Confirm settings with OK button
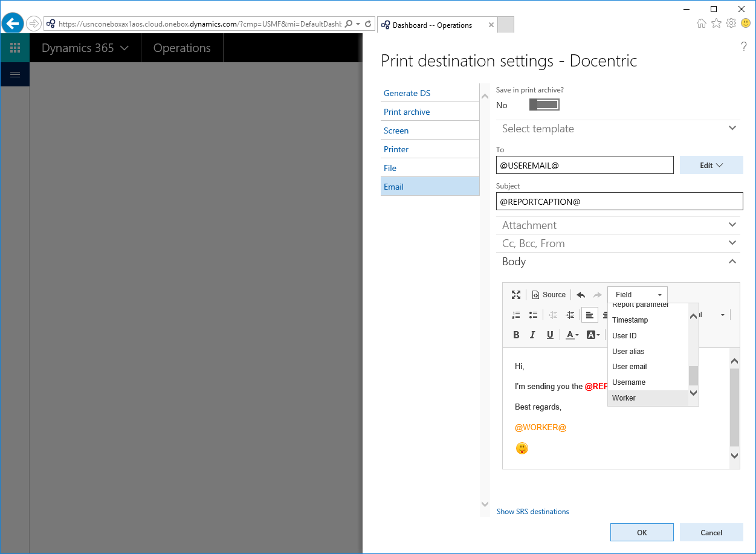The height and width of the screenshot is (554, 756). [642, 532]
